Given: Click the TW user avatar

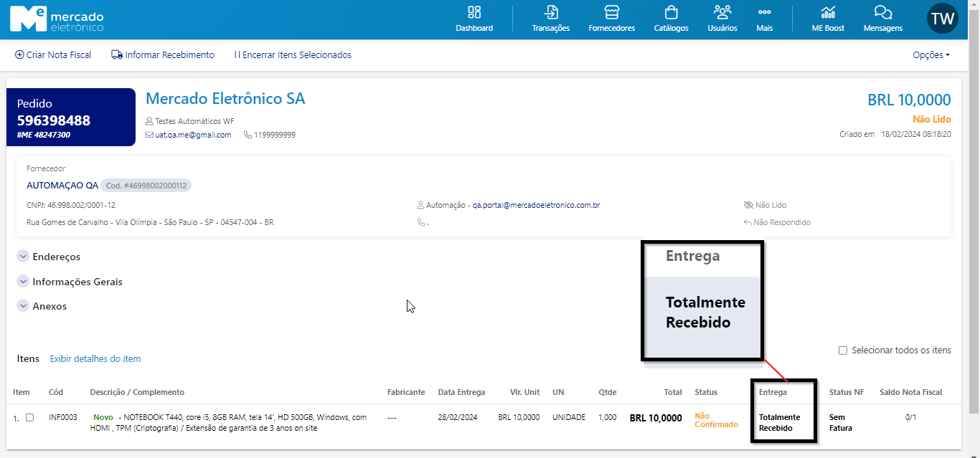Looking at the screenshot, I should [943, 19].
